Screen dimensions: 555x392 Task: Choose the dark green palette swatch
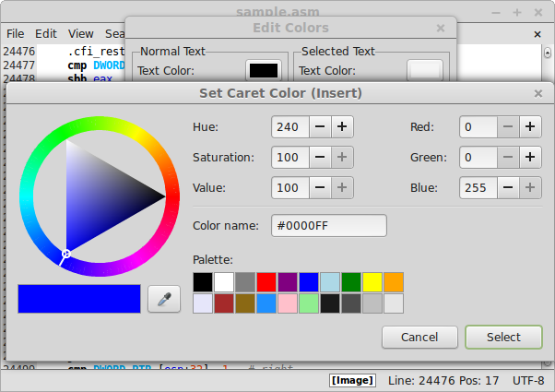point(351,282)
